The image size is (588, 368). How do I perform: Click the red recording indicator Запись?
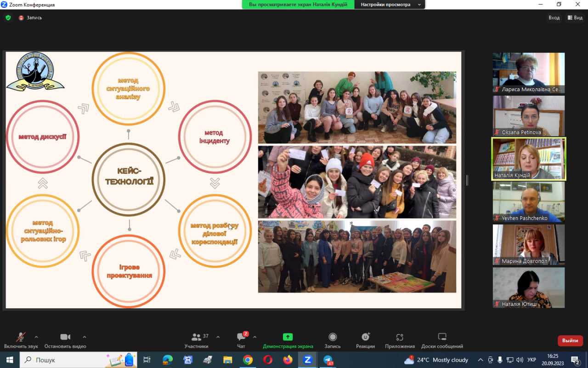click(30, 17)
